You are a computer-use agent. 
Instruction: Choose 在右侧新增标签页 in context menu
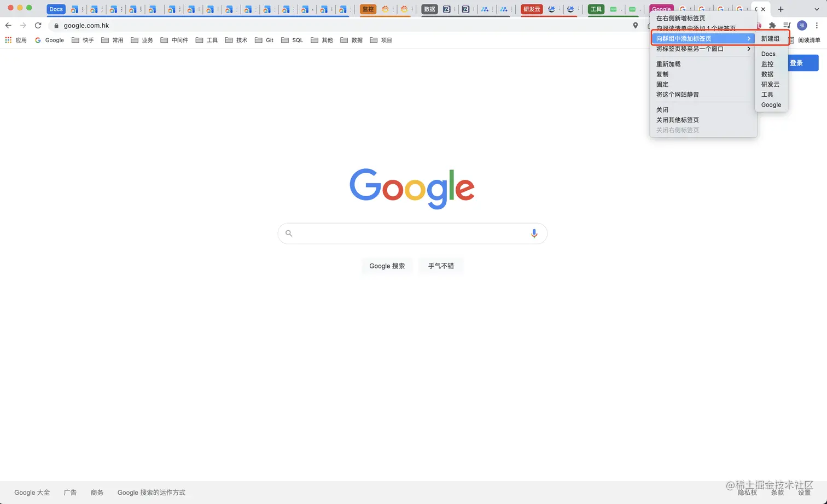click(x=703, y=18)
